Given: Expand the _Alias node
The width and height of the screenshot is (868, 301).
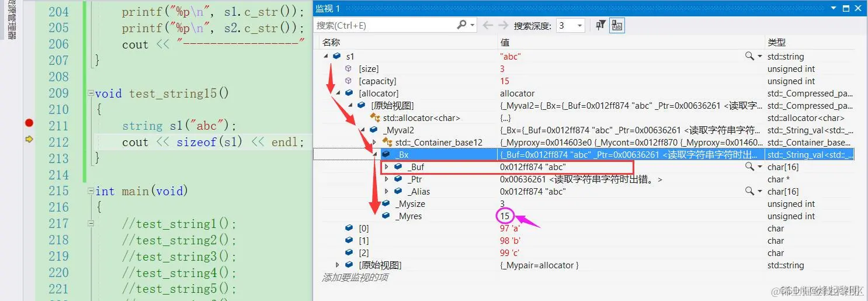Looking at the screenshot, I should (386, 191).
